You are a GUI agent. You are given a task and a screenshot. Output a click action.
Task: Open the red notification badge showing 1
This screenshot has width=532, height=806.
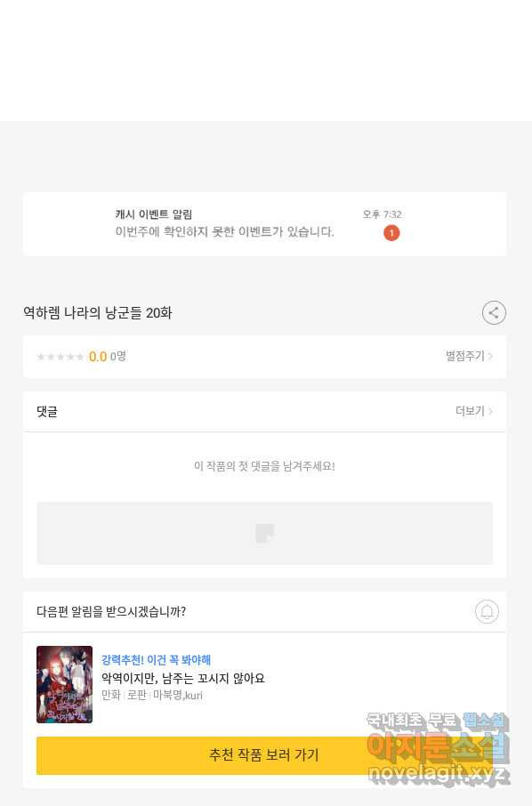click(x=391, y=233)
